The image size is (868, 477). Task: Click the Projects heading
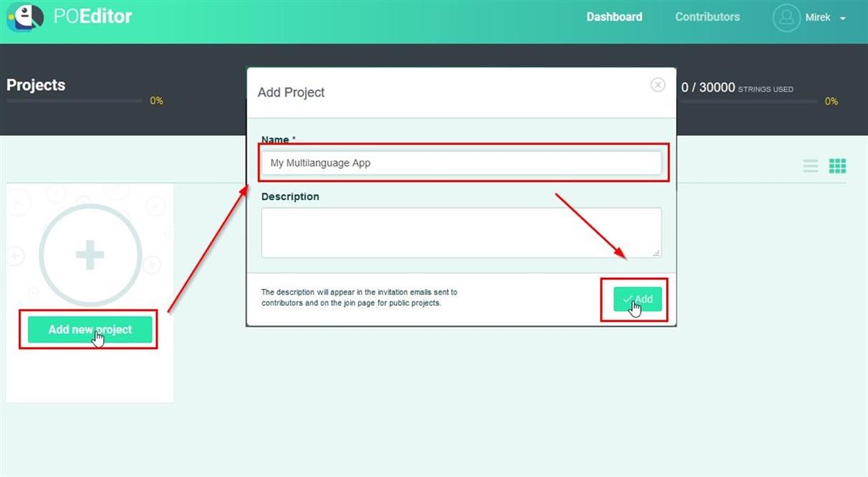[x=36, y=84]
